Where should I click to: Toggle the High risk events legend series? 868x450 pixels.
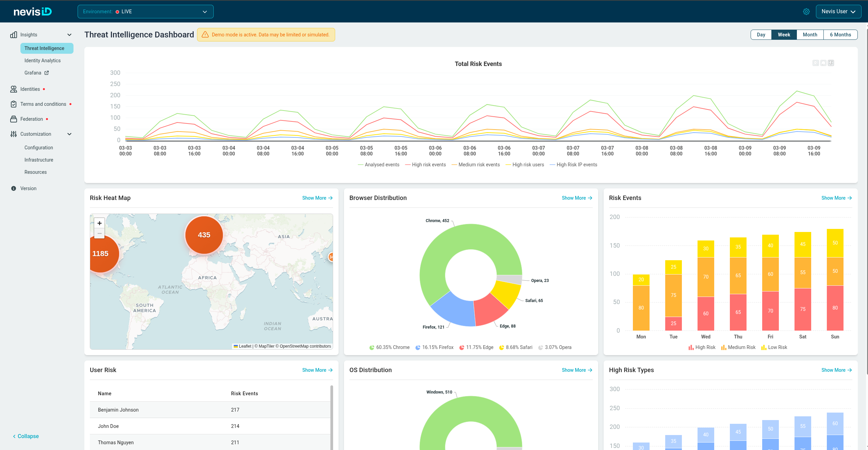click(425, 165)
